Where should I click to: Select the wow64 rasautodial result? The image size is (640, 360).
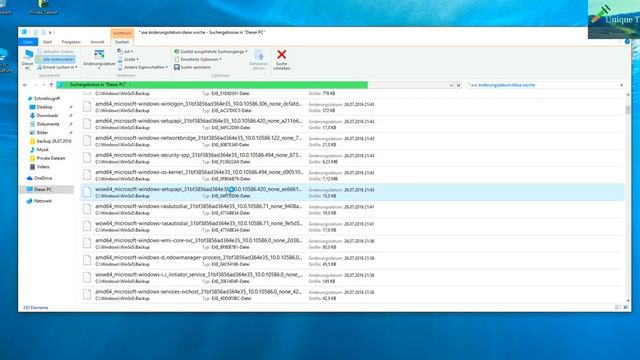352,227
